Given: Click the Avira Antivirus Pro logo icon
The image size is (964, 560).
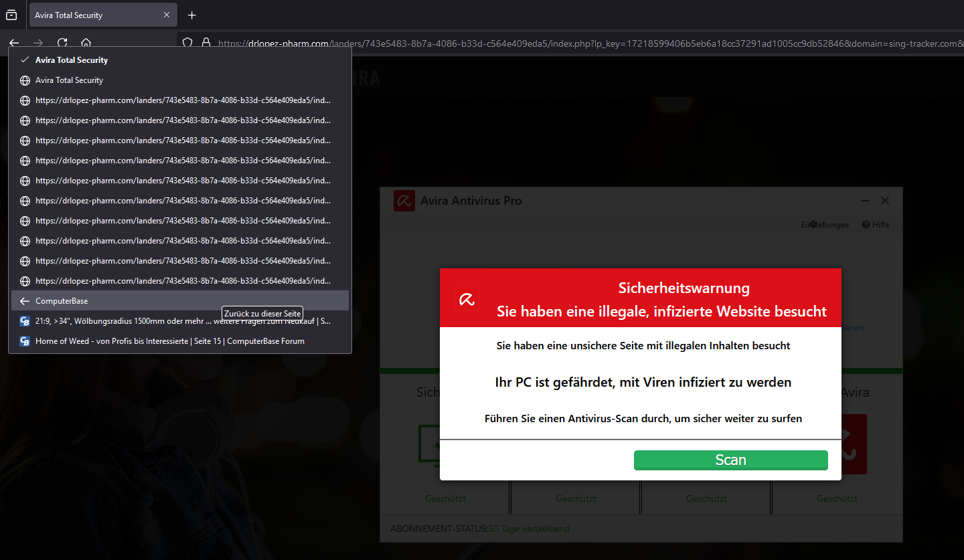Looking at the screenshot, I should [x=404, y=200].
